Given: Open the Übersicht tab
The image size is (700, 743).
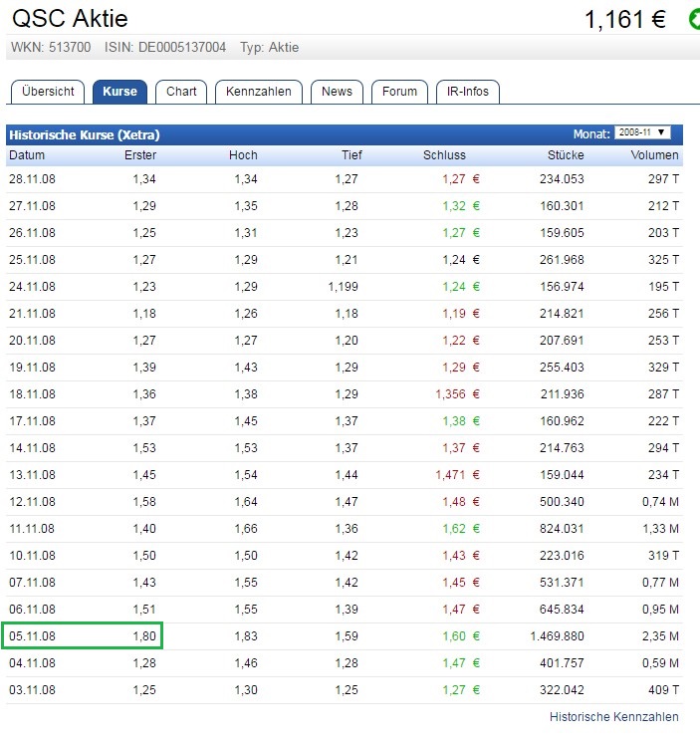Looking at the screenshot, I should click(48, 92).
